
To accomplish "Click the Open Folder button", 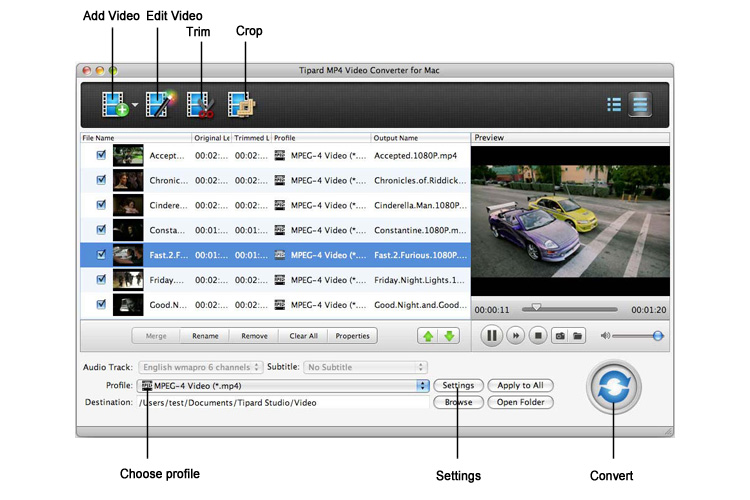I will 520,402.
